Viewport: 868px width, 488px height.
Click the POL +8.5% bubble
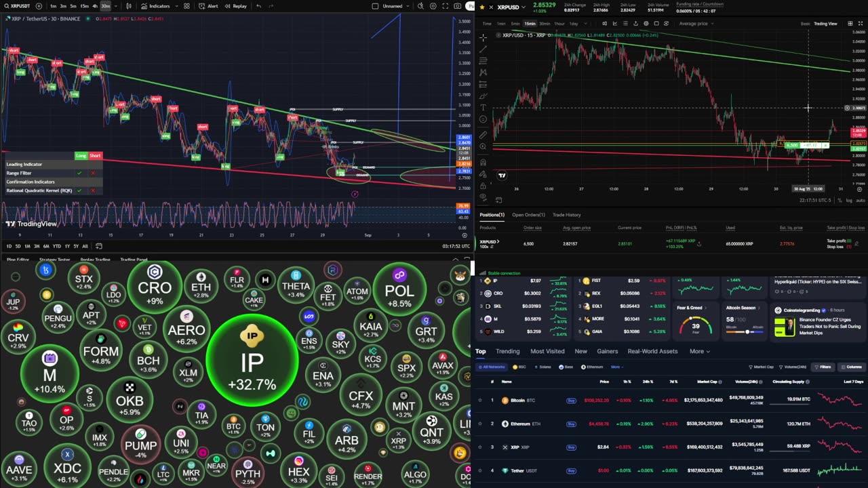pyautogui.click(x=399, y=290)
